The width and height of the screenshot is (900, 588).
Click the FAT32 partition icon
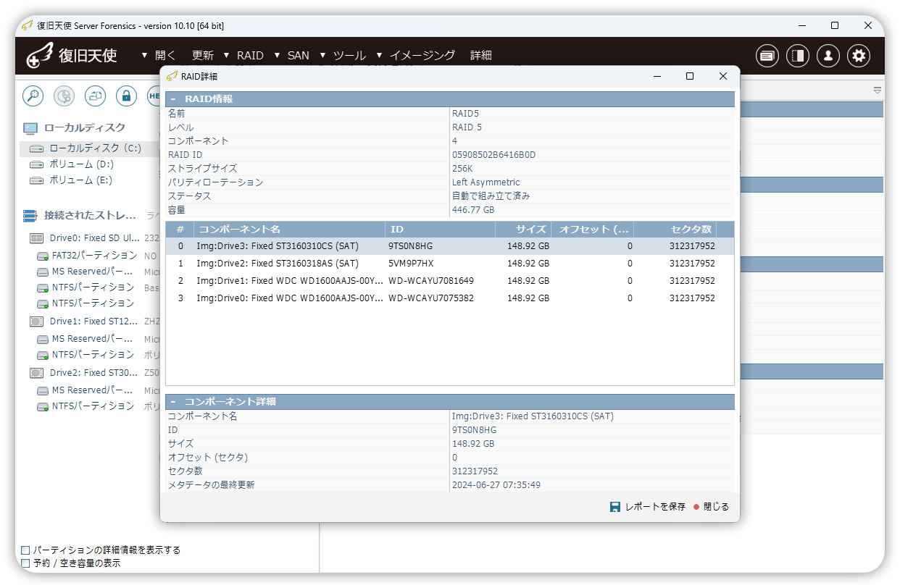click(x=43, y=256)
